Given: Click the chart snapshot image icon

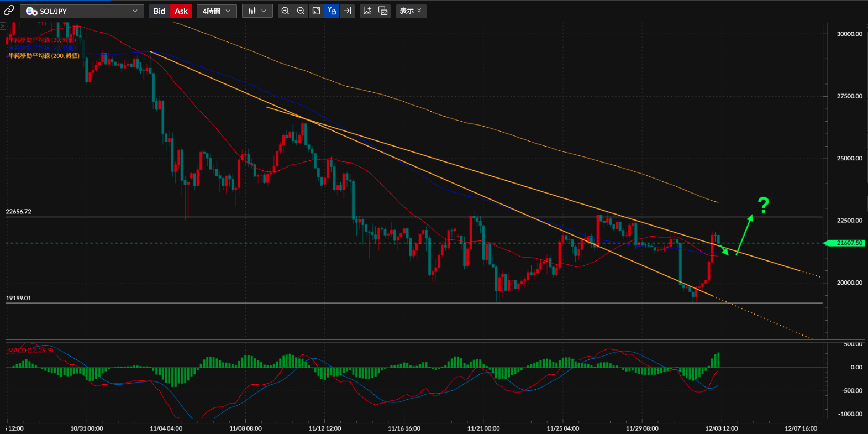Looking at the screenshot, I should [383, 11].
